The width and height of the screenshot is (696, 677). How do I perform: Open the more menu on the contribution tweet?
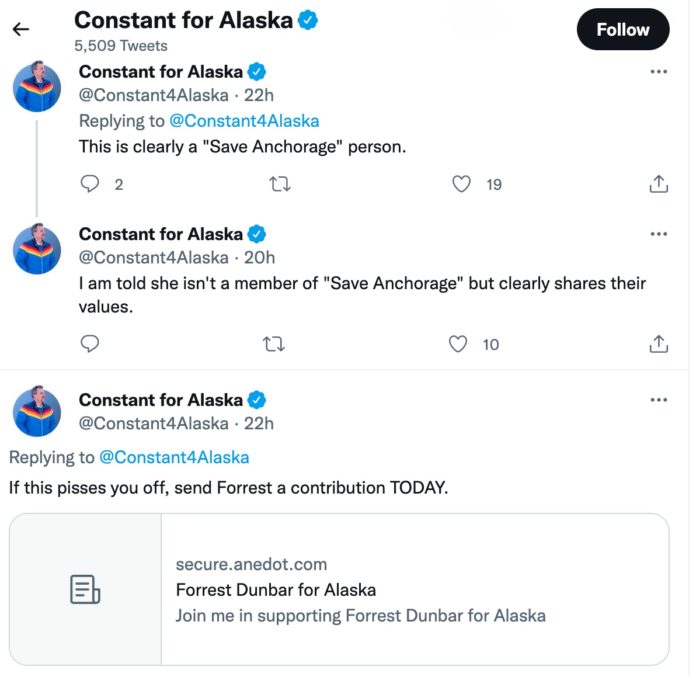click(x=658, y=400)
